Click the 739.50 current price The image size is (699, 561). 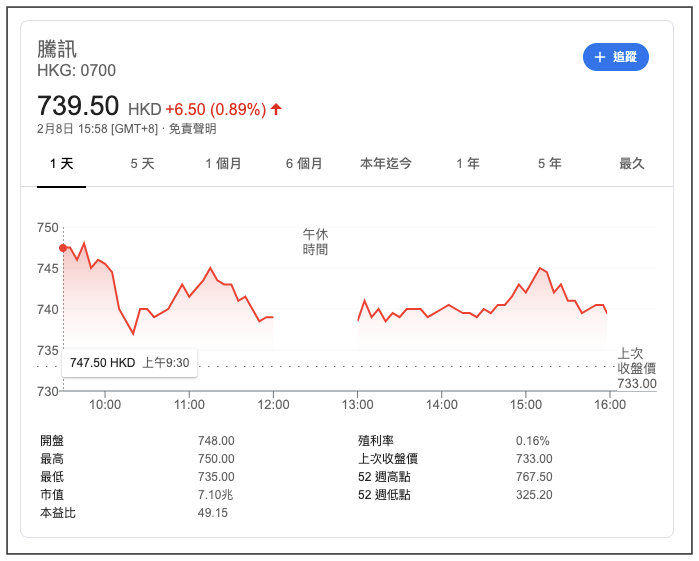click(x=78, y=106)
